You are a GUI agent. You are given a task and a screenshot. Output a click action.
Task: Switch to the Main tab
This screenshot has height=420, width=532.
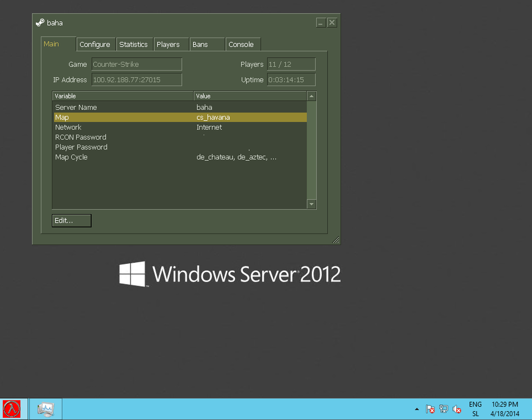pyautogui.click(x=58, y=44)
